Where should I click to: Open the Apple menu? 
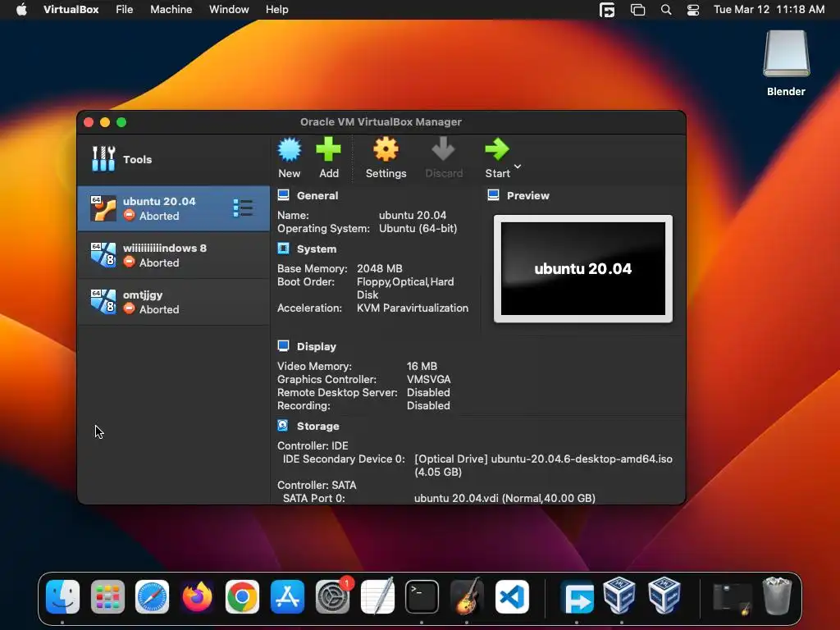(x=21, y=10)
